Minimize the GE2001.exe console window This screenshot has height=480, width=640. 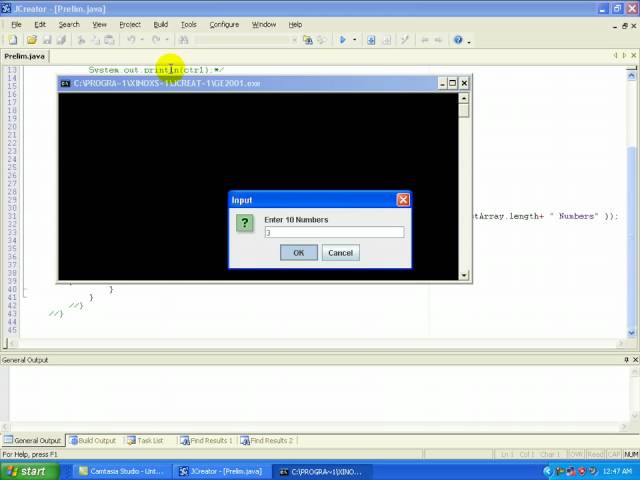click(442, 83)
